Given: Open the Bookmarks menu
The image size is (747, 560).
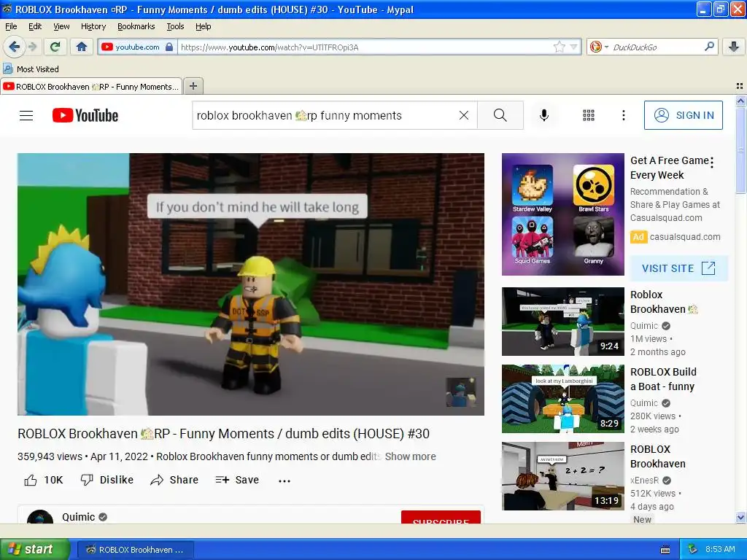Looking at the screenshot, I should coord(136,26).
